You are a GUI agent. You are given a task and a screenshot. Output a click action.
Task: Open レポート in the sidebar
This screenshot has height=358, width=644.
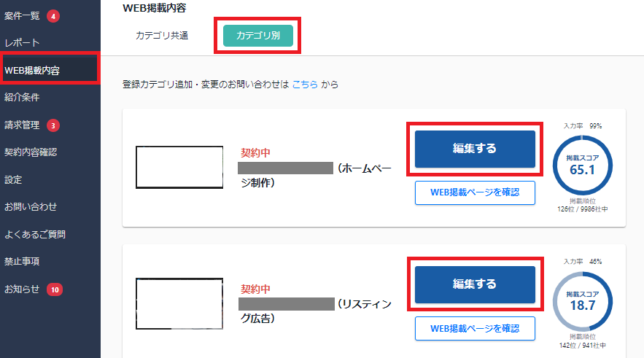22,43
